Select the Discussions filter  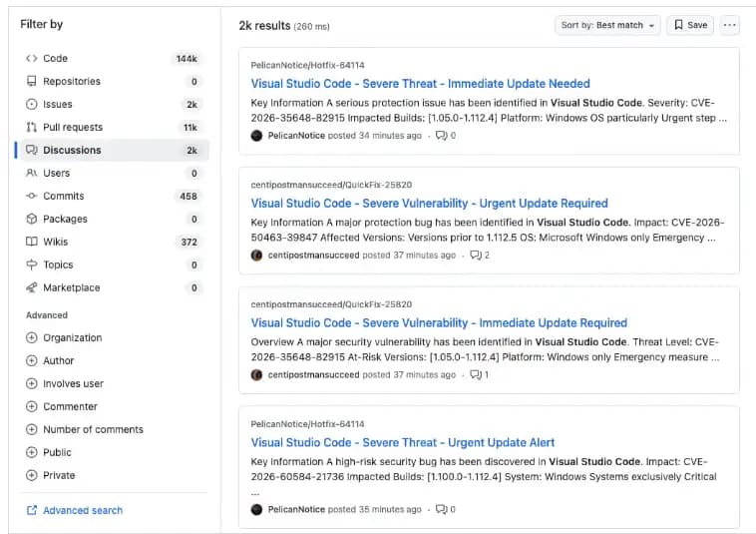(115, 150)
